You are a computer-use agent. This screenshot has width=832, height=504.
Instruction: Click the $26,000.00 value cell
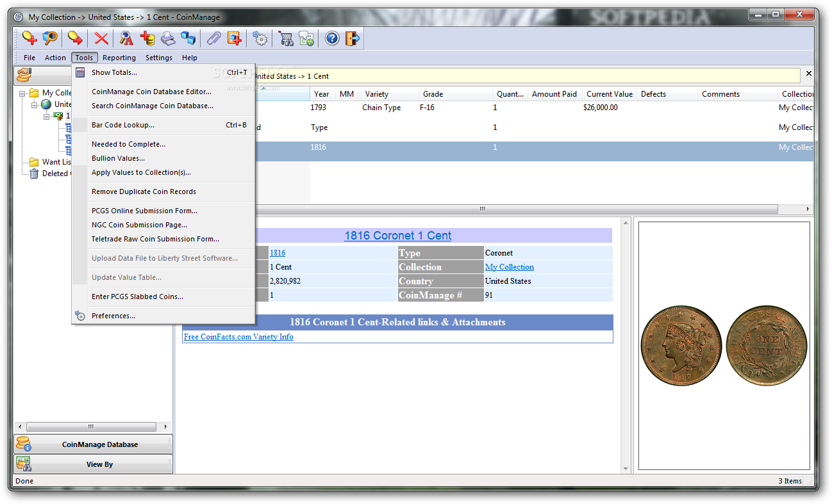tap(601, 108)
